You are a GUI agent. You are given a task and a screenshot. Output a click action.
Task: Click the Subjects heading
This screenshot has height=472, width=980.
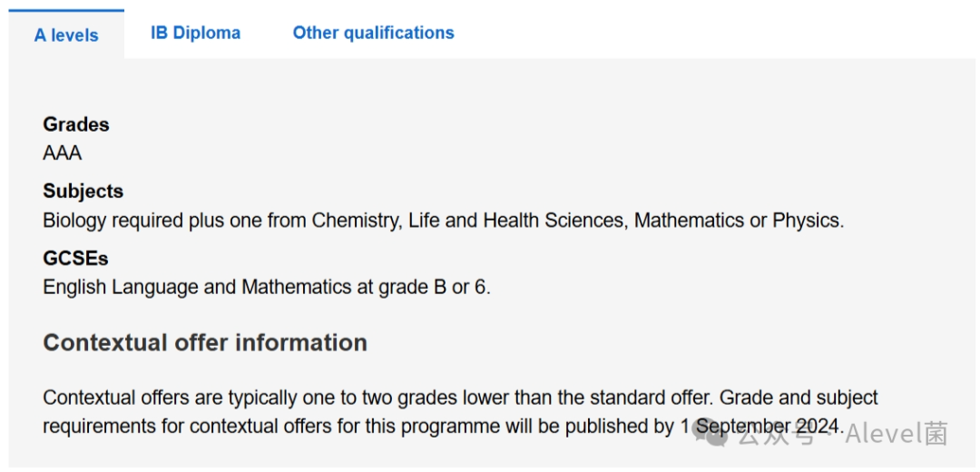click(83, 192)
